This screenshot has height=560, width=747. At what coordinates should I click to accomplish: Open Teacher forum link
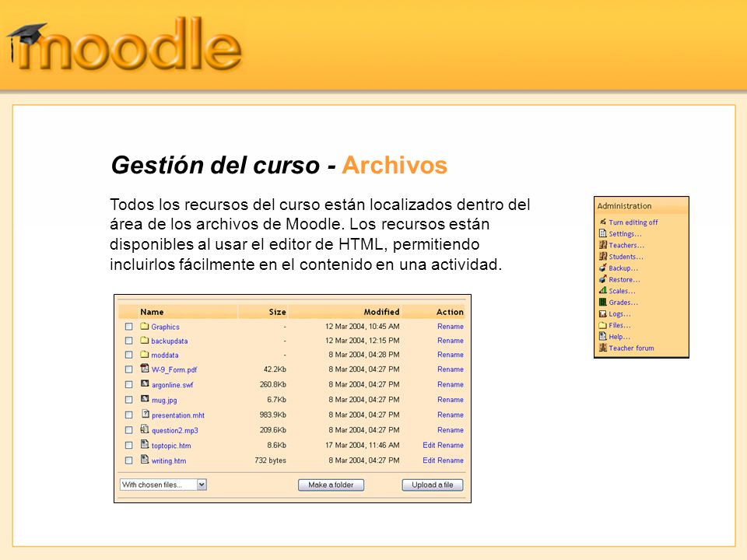[x=631, y=348]
